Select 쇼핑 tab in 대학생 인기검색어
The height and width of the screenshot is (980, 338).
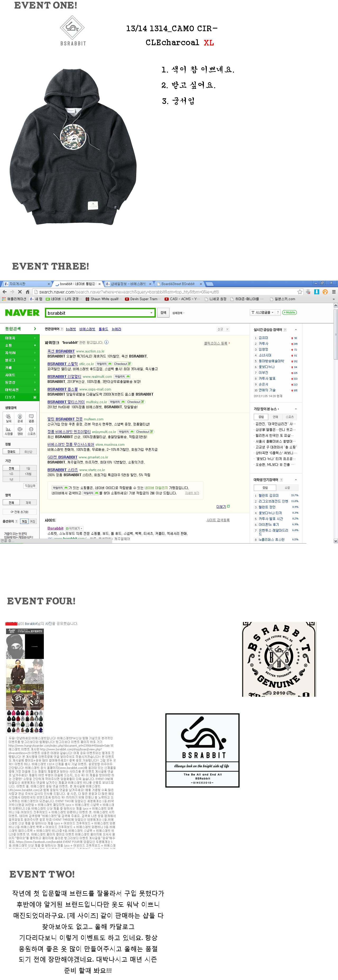[x=287, y=487]
